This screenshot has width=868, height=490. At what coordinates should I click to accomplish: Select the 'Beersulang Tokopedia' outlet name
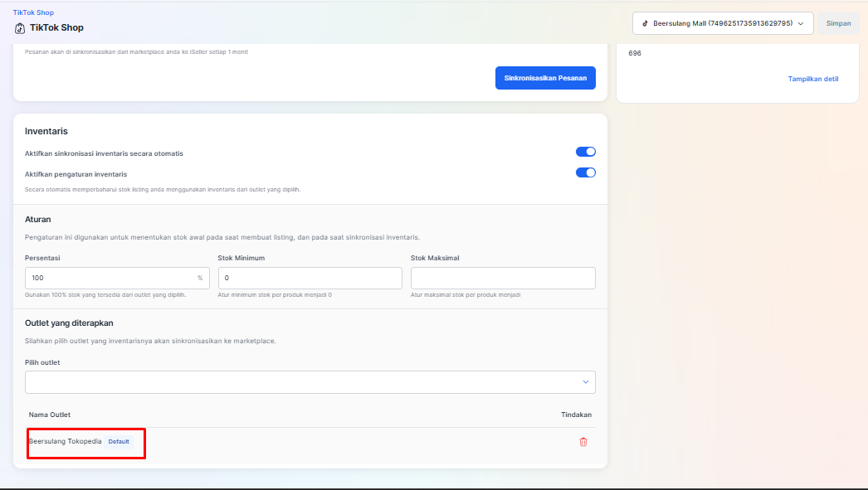coord(66,441)
